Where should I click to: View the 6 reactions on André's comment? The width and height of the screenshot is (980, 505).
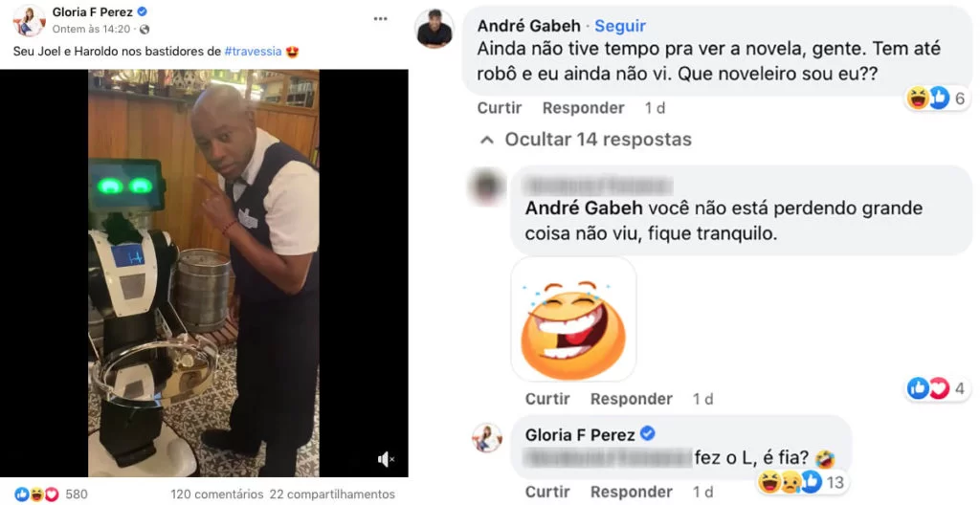click(938, 99)
